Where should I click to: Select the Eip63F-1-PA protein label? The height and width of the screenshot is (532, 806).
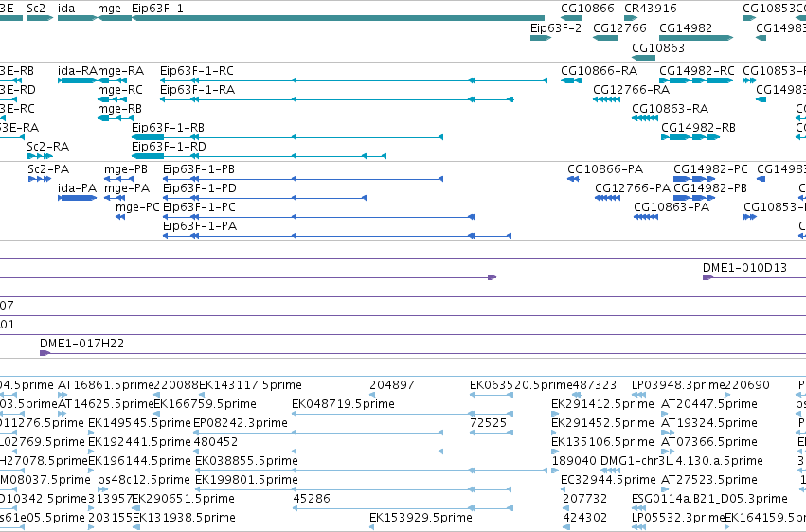200,226
